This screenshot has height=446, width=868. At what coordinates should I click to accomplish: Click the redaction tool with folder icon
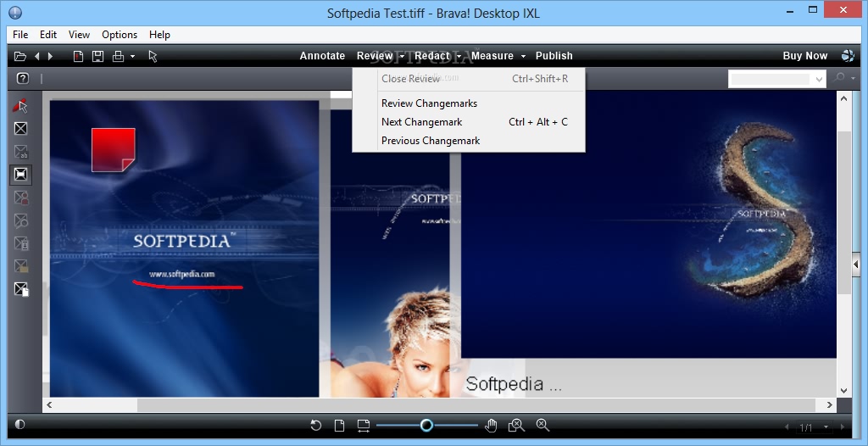pyautogui.click(x=20, y=266)
